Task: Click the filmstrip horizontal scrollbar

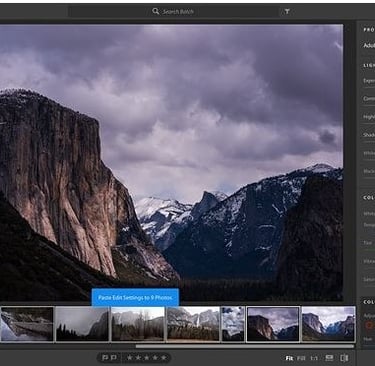Action: [244, 346]
